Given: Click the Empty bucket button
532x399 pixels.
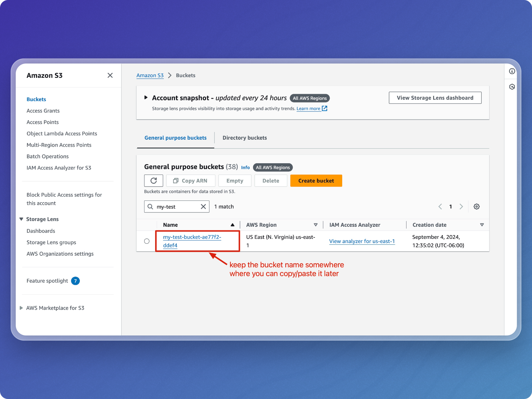Looking at the screenshot, I should 235,181.
